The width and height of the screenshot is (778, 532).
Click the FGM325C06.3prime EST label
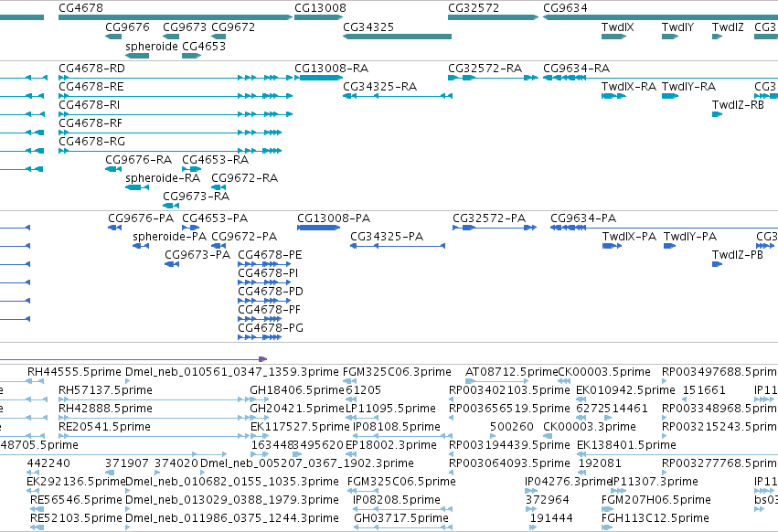tap(398, 372)
